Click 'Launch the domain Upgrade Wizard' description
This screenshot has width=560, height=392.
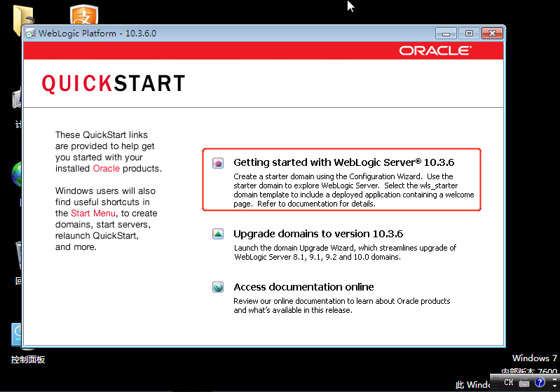[345, 252]
